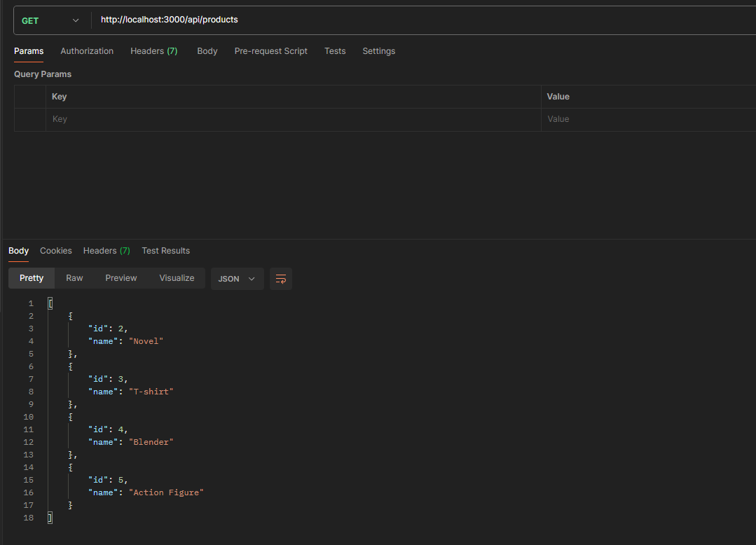Screen dimensions: 756x545
Task: Switch to Raw response view
Action: coord(74,278)
